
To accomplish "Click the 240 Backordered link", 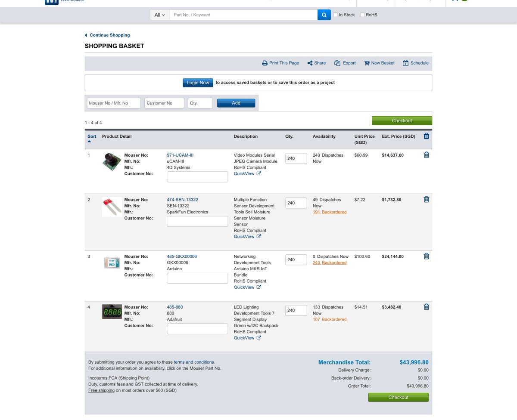I will click(x=330, y=263).
